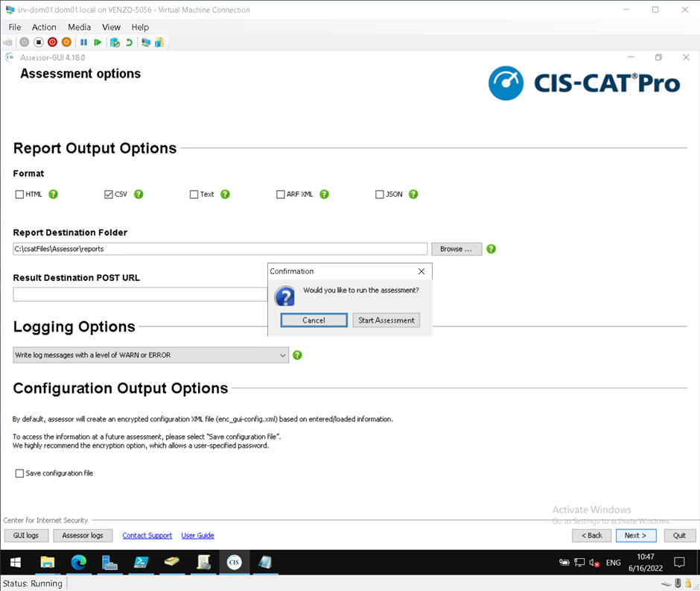Open help for JSON format
The width and height of the screenshot is (700, 591).
[413, 195]
